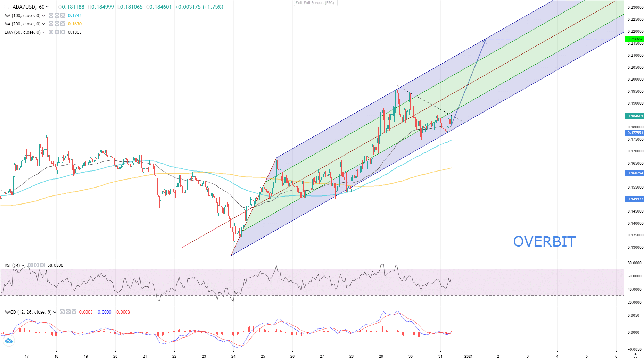Viewport: 644px width, 358px height.
Task: Click the MA (100, close, 0) indicator title
Action: [x=22, y=16]
